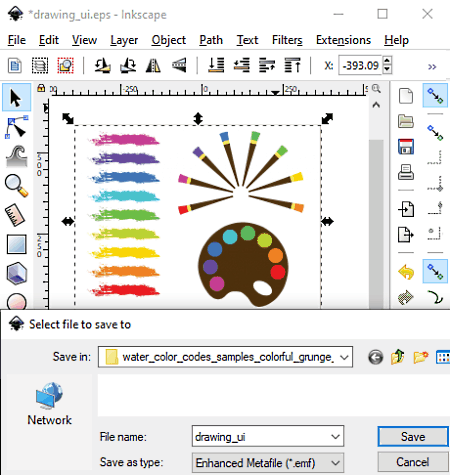Toggle snap to paths

click(x=435, y=297)
